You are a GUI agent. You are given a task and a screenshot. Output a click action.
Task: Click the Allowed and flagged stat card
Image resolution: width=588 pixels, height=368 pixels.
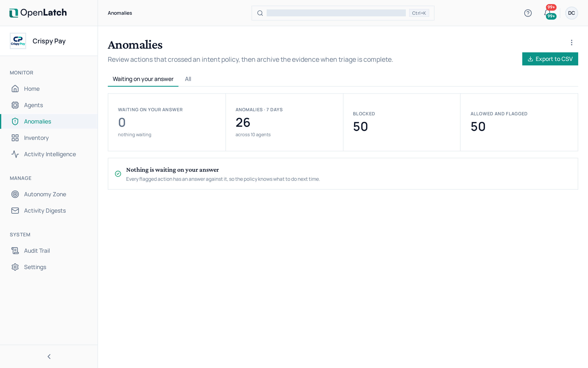pyautogui.click(x=519, y=122)
